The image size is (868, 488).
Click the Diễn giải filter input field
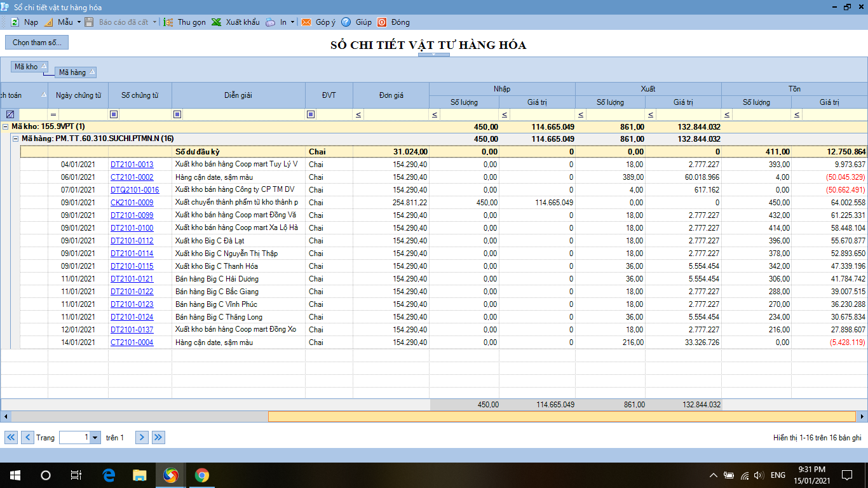coord(244,114)
